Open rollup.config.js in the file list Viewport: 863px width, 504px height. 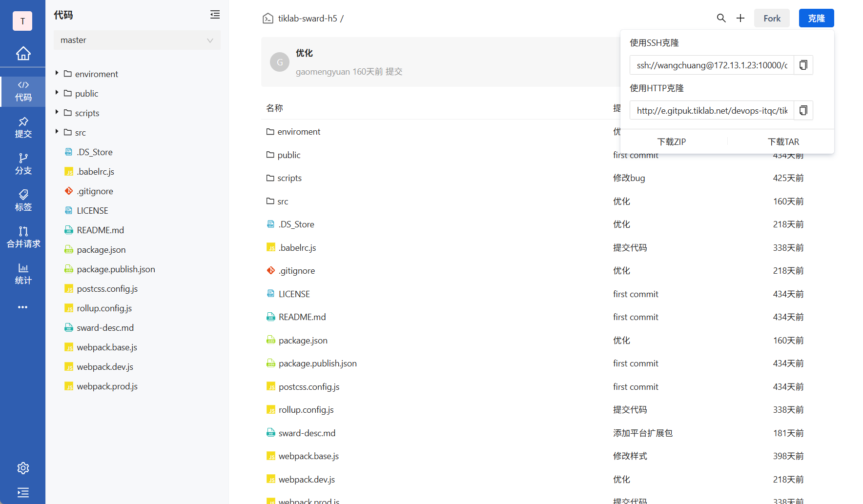[306, 409]
